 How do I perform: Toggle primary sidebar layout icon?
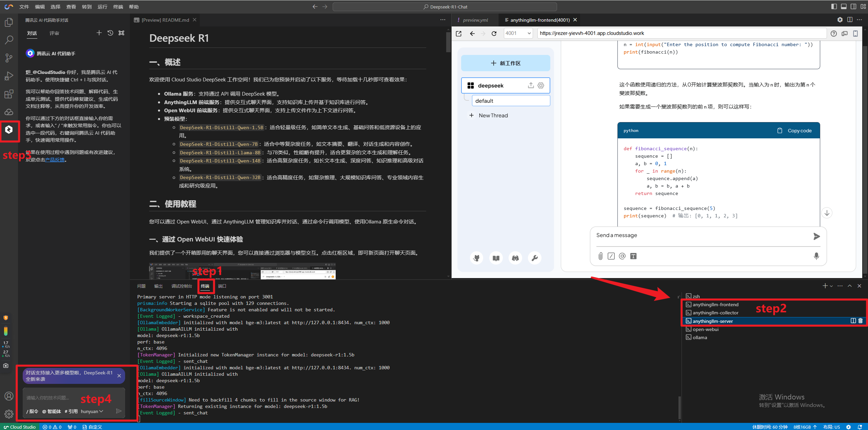834,6
